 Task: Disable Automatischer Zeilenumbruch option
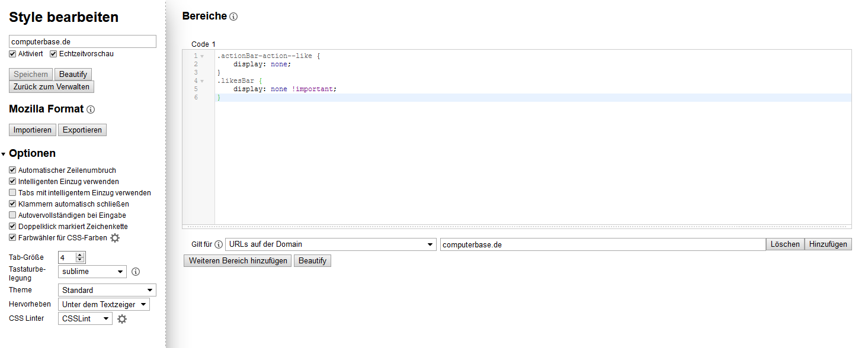(x=12, y=170)
